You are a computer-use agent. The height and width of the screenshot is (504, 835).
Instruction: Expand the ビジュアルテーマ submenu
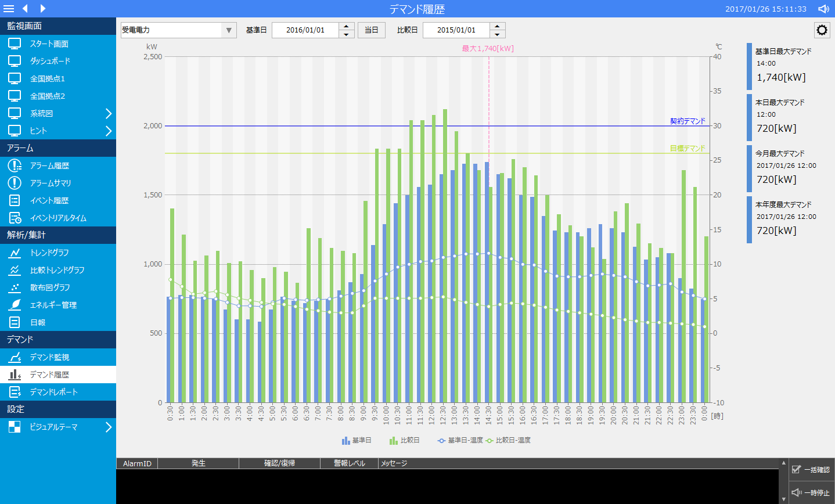coord(108,427)
